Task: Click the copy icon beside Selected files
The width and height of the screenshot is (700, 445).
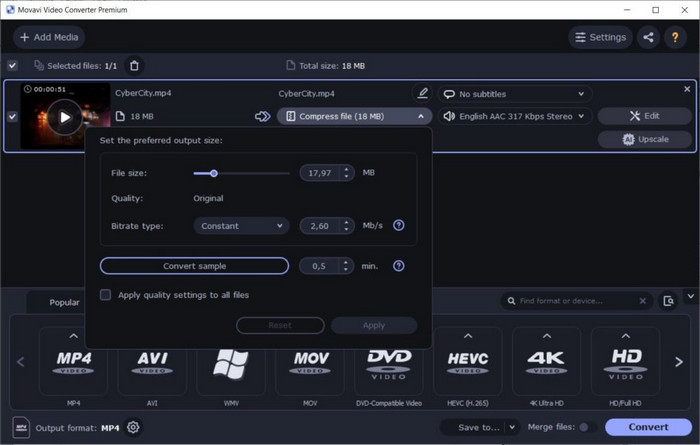Action: 39,66
